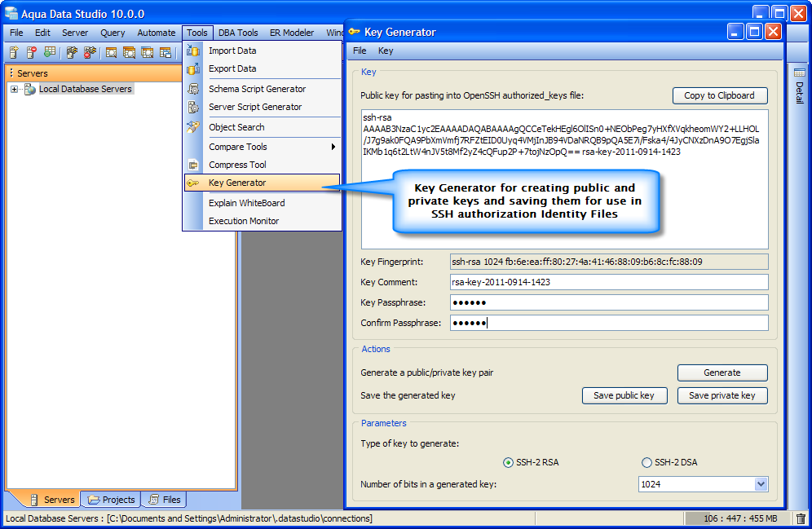Open the File menu in main window

[x=16, y=33]
